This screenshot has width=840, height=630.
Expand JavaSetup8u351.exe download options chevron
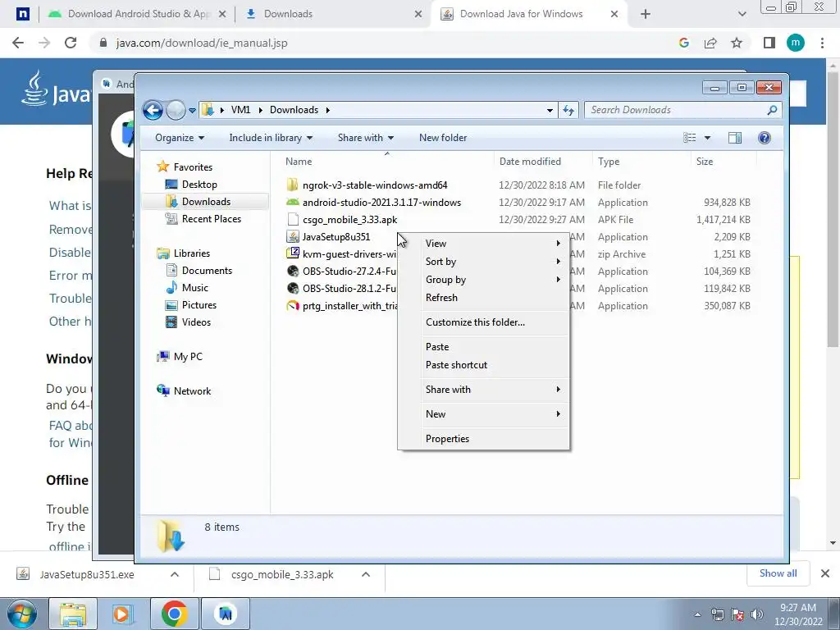coord(175,574)
